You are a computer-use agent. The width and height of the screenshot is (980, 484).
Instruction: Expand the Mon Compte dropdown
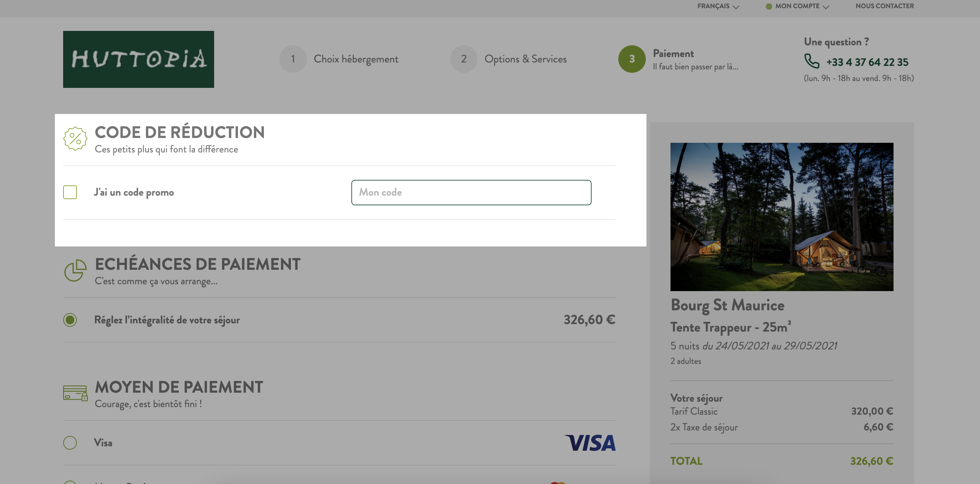point(797,6)
